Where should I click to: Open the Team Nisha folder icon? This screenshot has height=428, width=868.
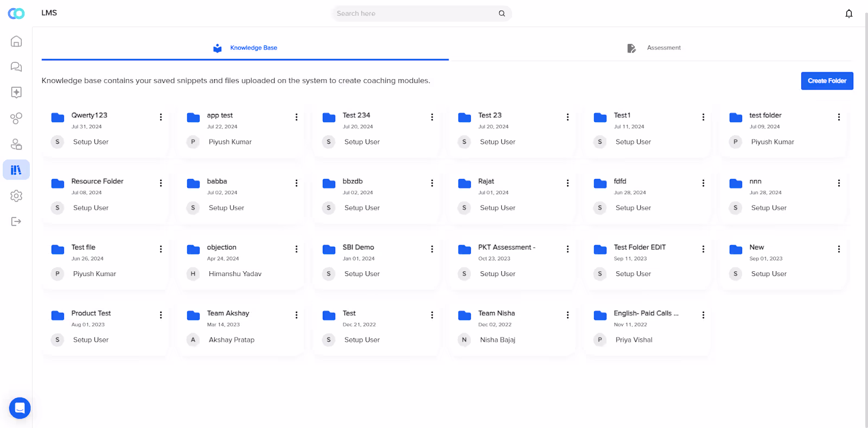click(x=464, y=315)
